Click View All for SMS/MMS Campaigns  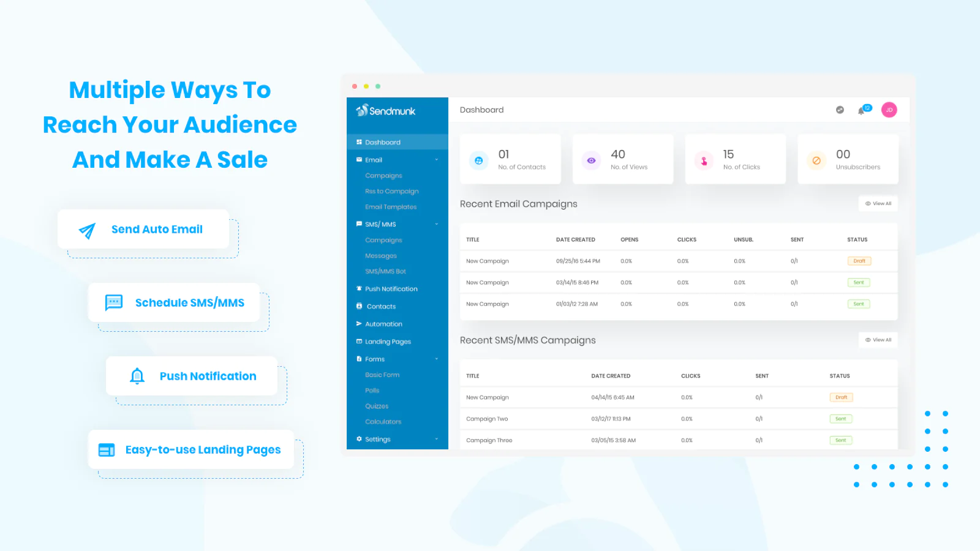pyautogui.click(x=878, y=340)
